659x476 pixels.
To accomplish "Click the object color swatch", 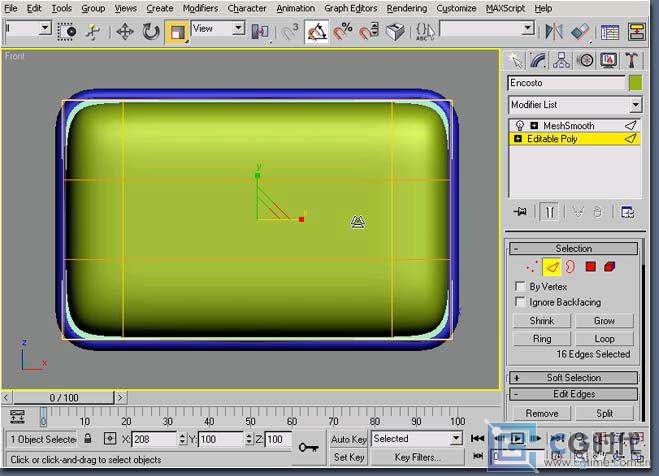I will point(635,83).
